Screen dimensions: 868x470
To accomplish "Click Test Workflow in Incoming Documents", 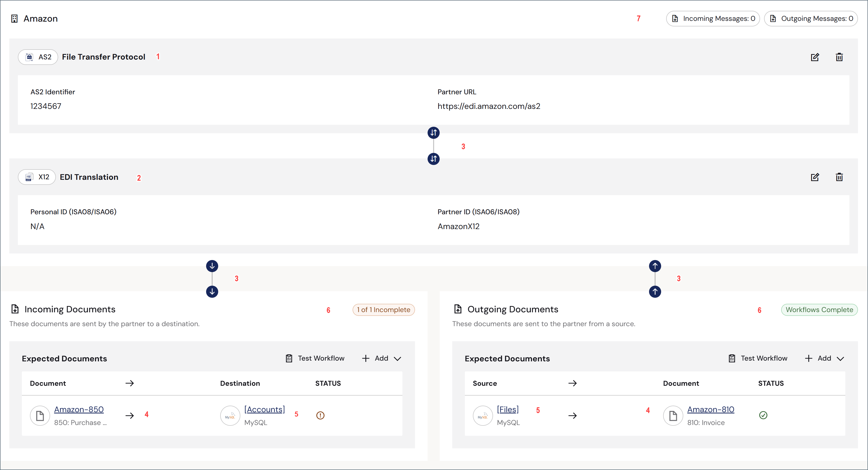I will (315, 359).
